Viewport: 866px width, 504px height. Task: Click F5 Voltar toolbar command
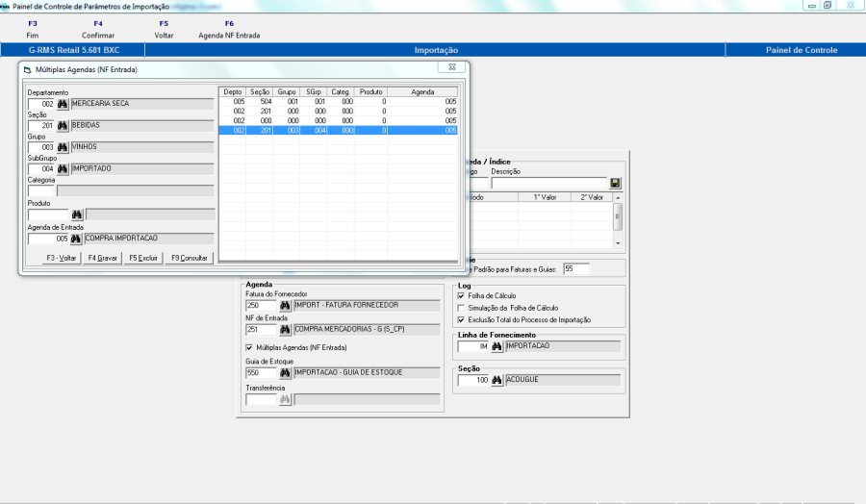(x=164, y=29)
